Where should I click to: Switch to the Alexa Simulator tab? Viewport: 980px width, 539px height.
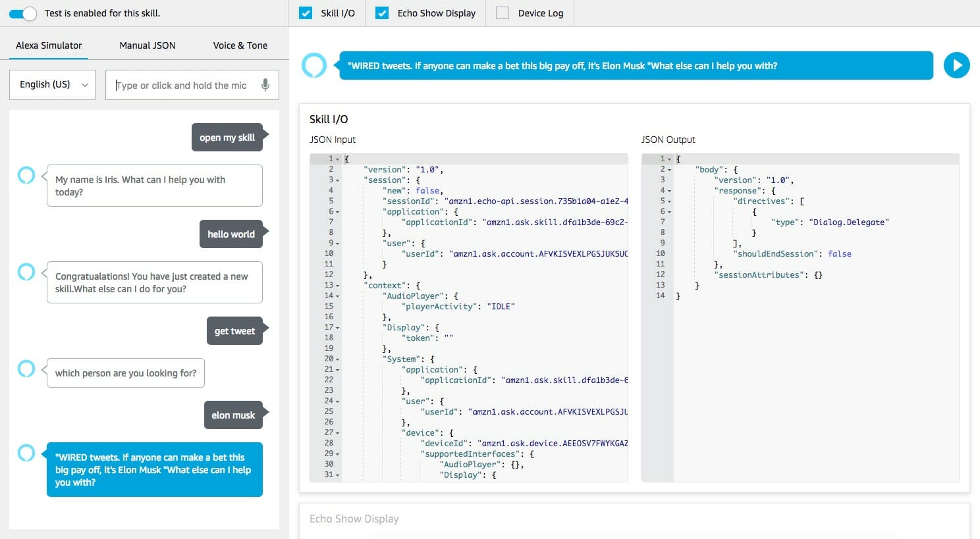point(49,45)
